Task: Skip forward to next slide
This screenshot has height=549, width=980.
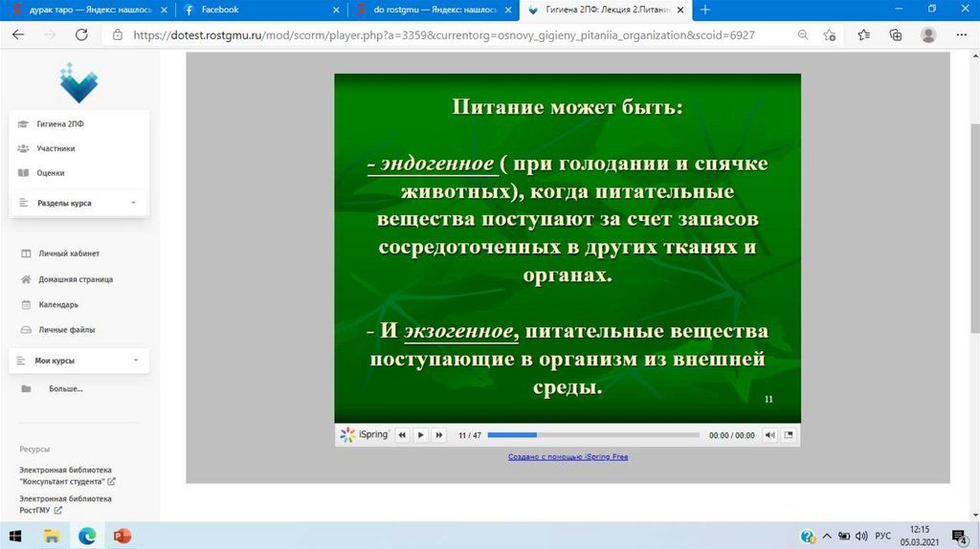Action: point(438,434)
